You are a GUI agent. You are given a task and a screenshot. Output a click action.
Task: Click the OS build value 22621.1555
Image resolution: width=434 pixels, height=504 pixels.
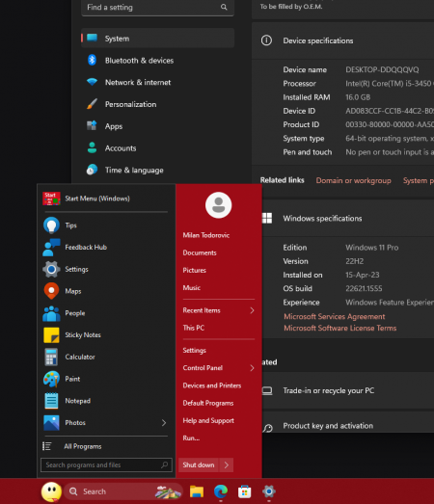[x=364, y=289]
